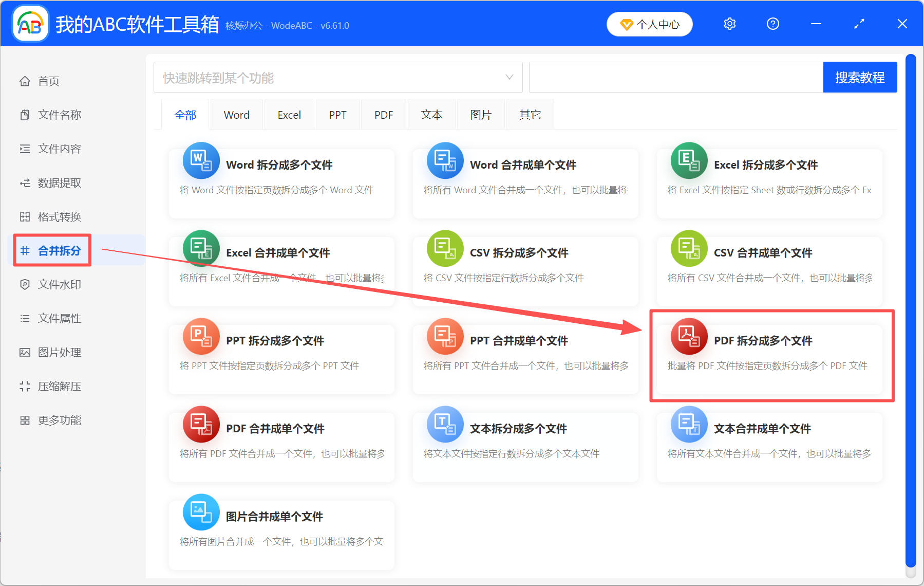Click the 图片合并成单个文件 icon
The height and width of the screenshot is (586, 924).
[x=201, y=512]
